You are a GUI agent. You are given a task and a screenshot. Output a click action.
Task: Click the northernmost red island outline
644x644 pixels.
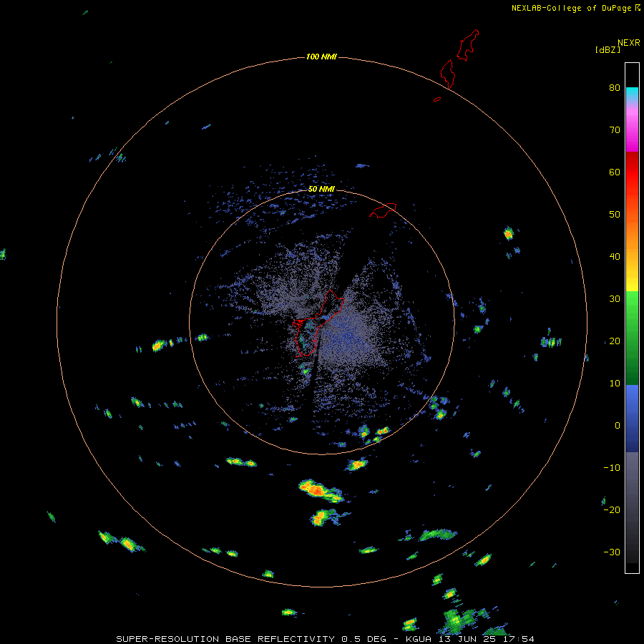point(468,45)
